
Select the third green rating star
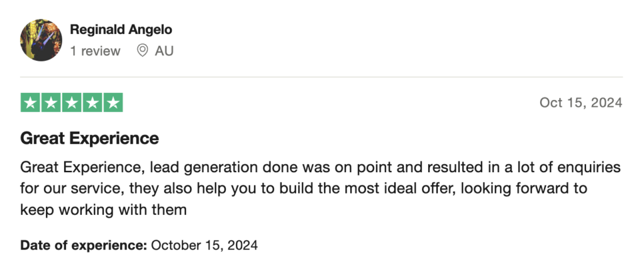coord(72,102)
